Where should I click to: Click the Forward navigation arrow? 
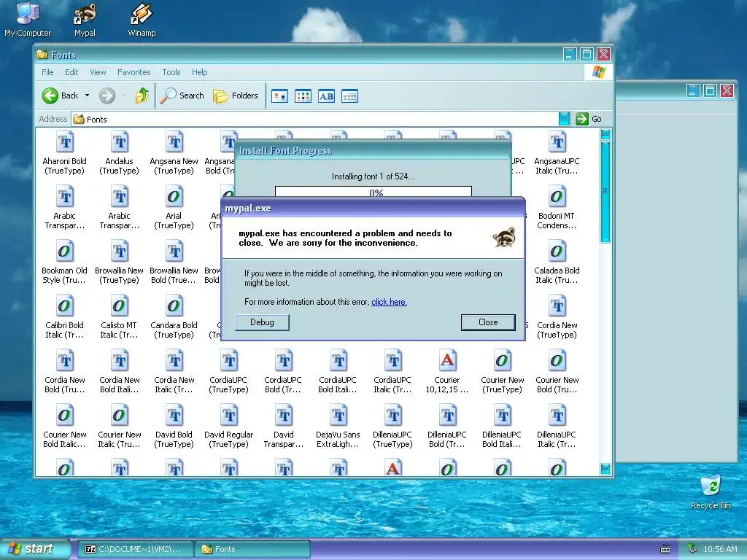click(x=107, y=96)
